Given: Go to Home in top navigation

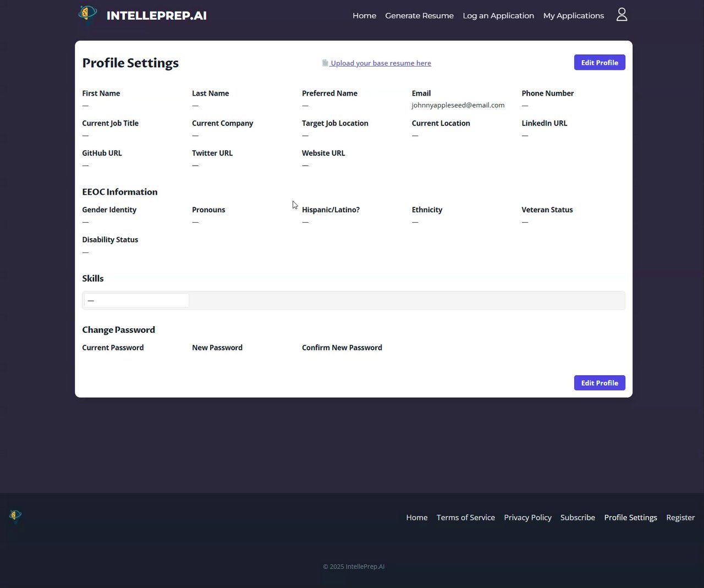Looking at the screenshot, I should click(x=365, y=15).
